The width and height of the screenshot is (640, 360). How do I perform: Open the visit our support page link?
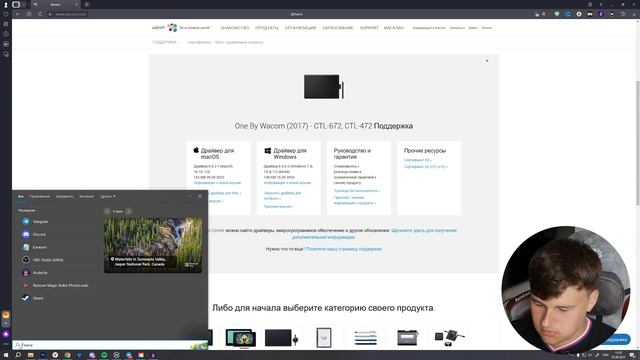point(344,249)
